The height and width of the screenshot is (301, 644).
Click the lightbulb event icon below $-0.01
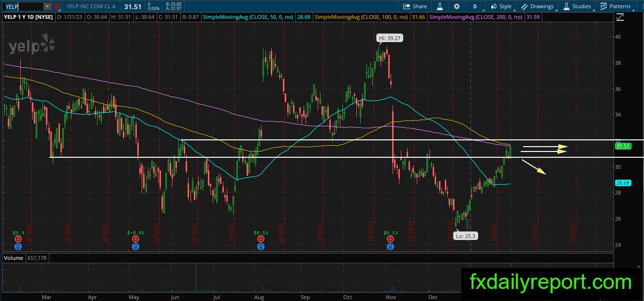(x=136, y=246)
